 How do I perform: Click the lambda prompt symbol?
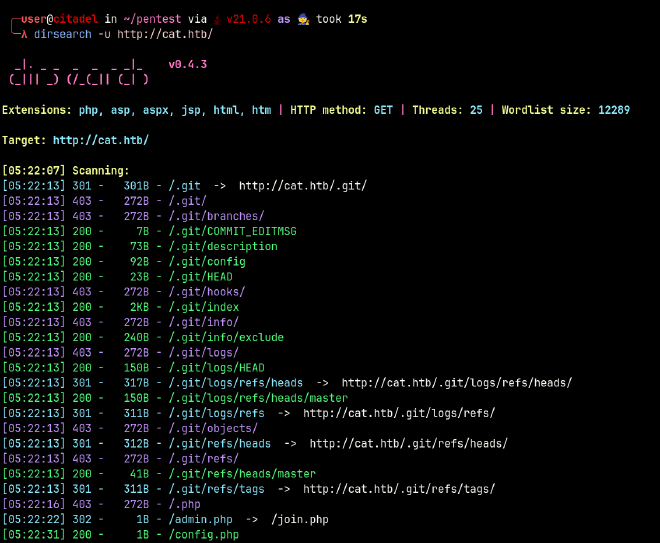pyautogui.click(x=24, y=35)
